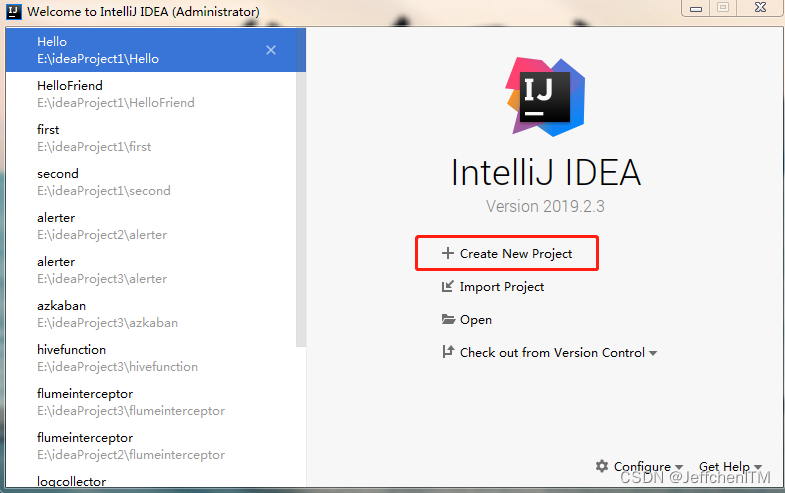Viewport: 785px width, 493px height.
Task: Click the plus icon beside Create New Project
Action: tap(448, 253)
